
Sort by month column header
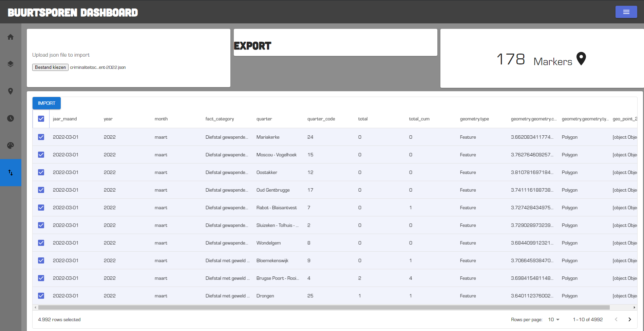[x=161, y=119]
